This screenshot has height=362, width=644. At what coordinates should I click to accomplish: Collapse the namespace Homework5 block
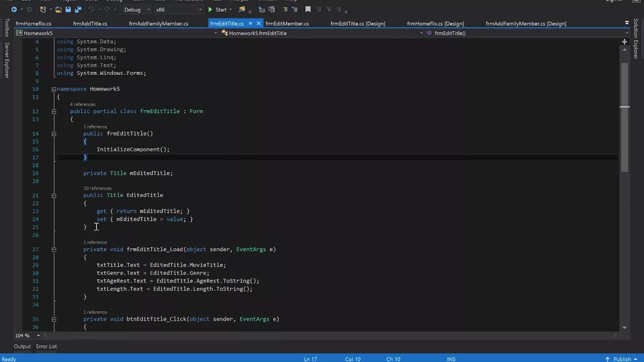pyautogui.click(x=53, y=89)
